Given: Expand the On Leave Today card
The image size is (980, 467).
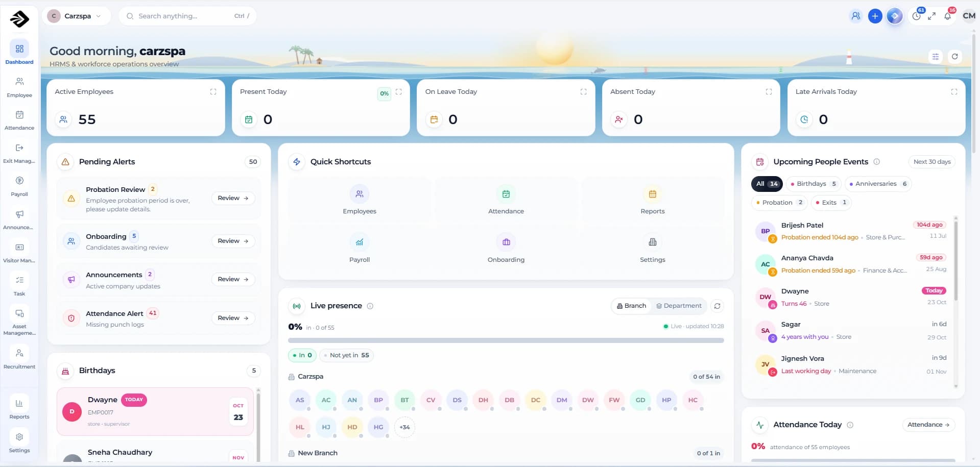Looking at the screenshot, I should tap(583, 92).
